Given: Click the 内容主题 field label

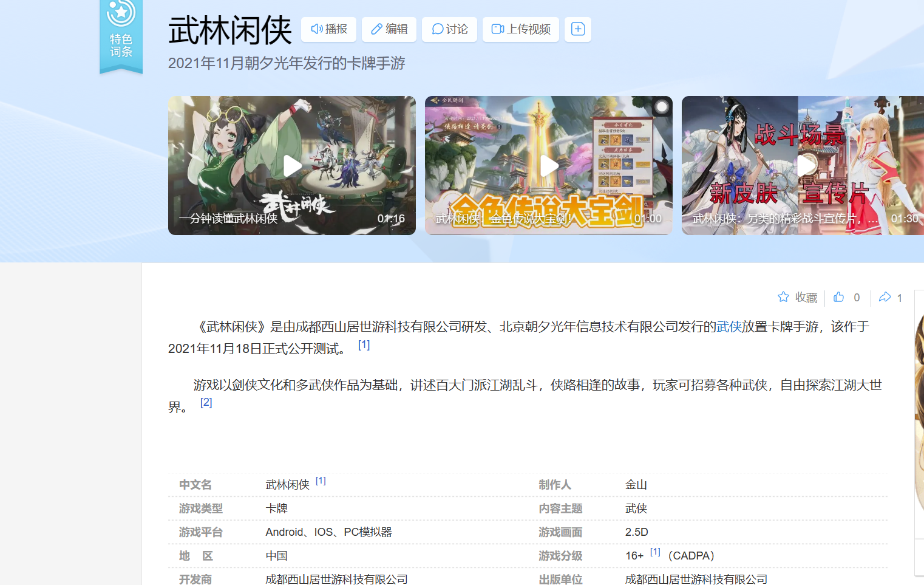Looking at the screenshot, I should coord(560,508).
